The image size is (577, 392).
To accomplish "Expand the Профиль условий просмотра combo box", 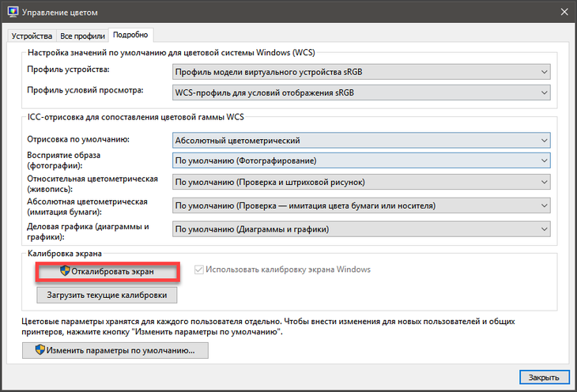I will (361, 92).
